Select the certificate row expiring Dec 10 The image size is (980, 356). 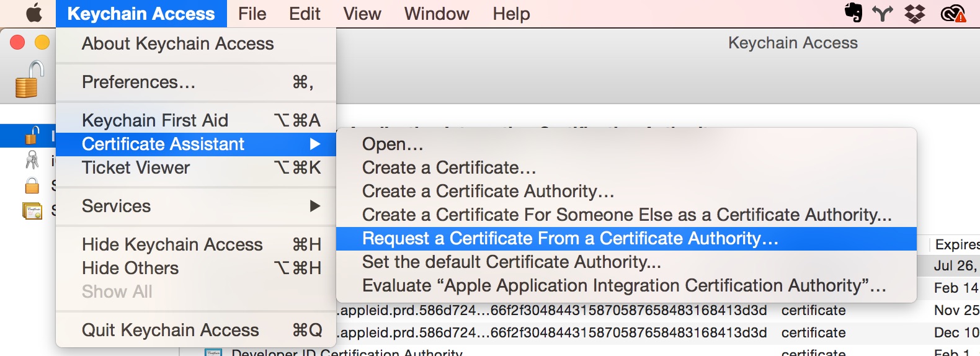658,332
